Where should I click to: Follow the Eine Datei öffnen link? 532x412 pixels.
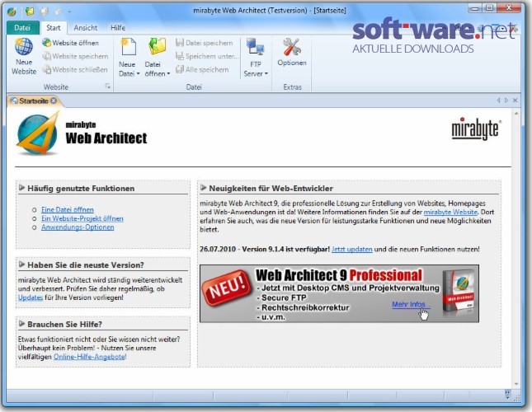pyautogui.click(x=68, y=210)
